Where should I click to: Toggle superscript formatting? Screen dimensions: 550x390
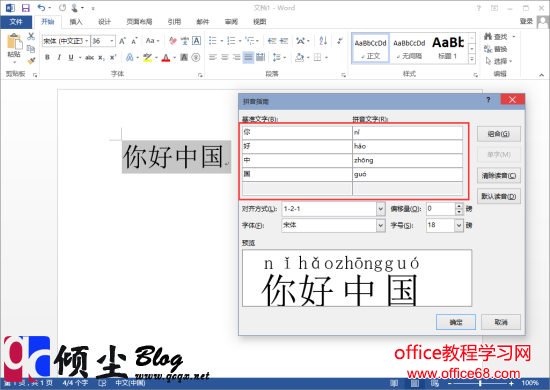113,58
